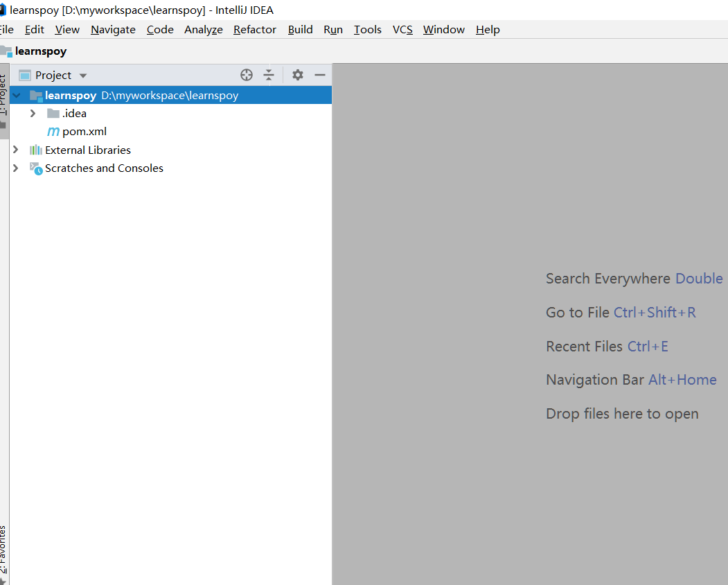Expand the .idea folder
Image resolution: width=728 pixels, height=585 pixels.
33,114
